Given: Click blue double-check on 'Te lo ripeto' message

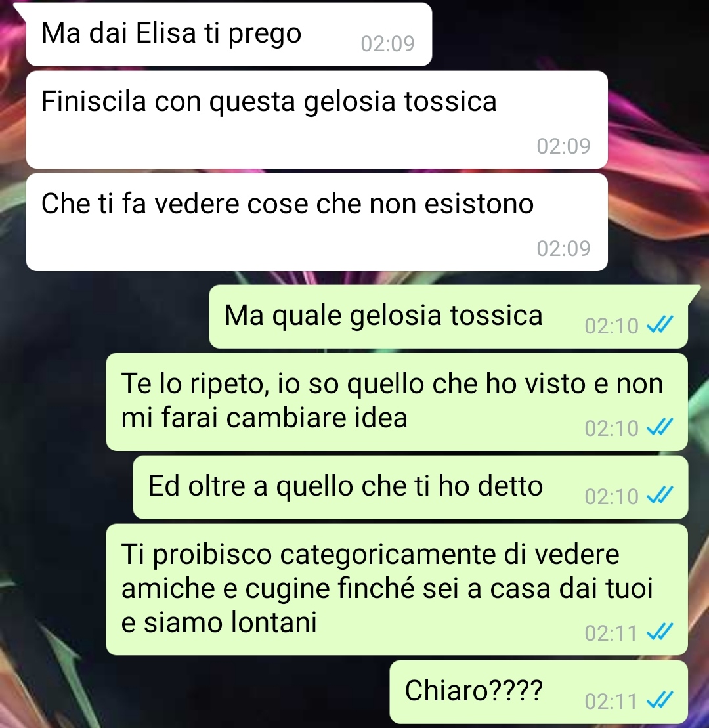Looking at the screenshot, I should point(660,427).
